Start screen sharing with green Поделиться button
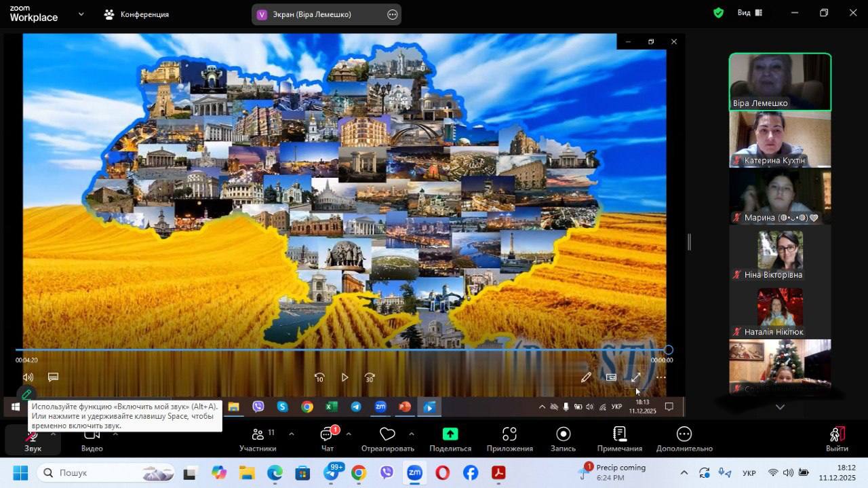 click(x=450, y=438)
